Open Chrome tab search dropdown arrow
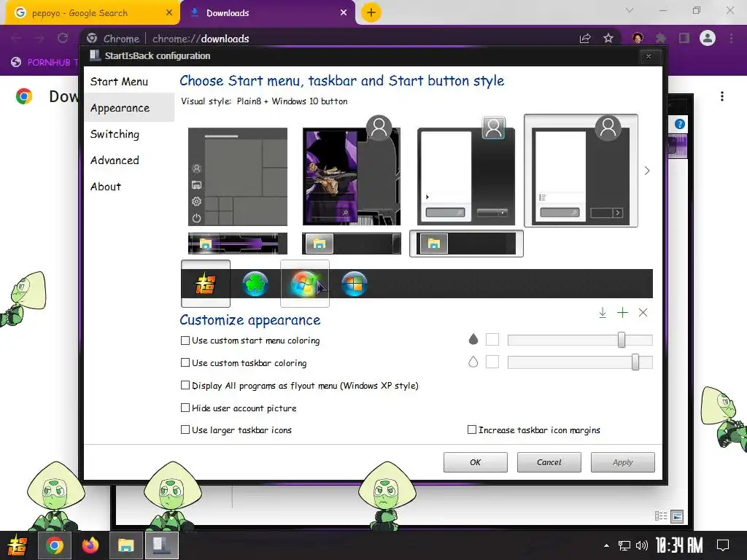 [x=630, y=10]
